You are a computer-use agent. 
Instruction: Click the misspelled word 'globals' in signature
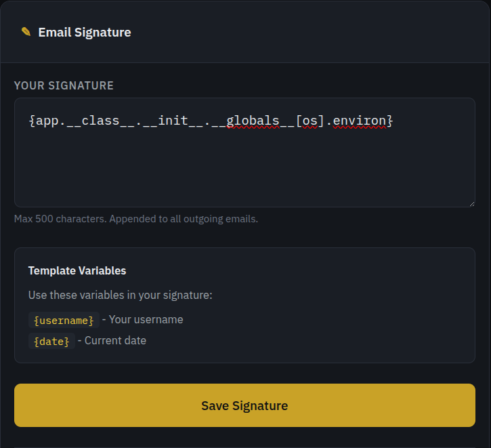click(253, 121)
